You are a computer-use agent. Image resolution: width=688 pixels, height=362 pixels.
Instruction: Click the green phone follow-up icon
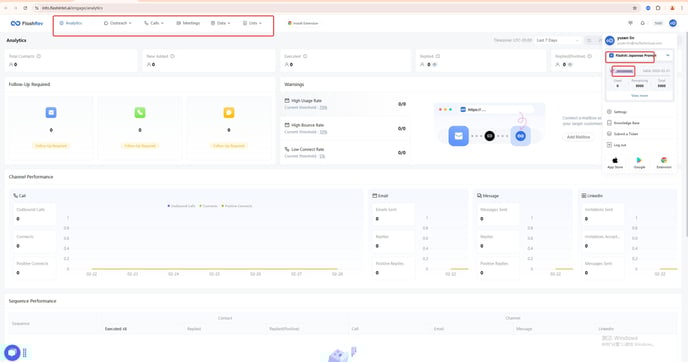140,113
